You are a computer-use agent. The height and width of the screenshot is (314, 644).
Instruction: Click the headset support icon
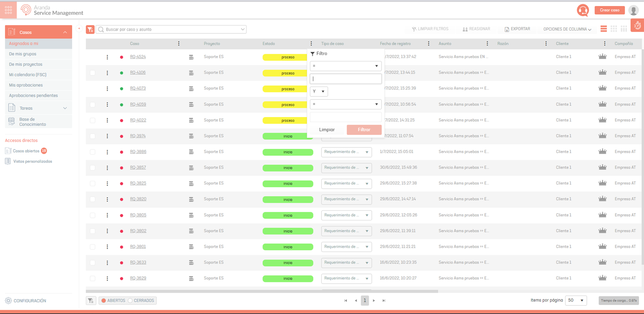click(x=583, y=10)
